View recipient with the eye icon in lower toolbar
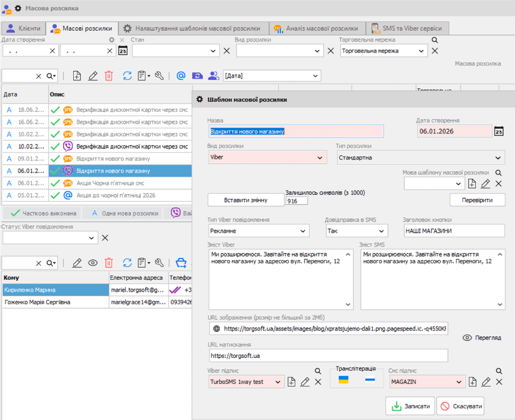The image size is (515, 420). [x=93, y=263]
